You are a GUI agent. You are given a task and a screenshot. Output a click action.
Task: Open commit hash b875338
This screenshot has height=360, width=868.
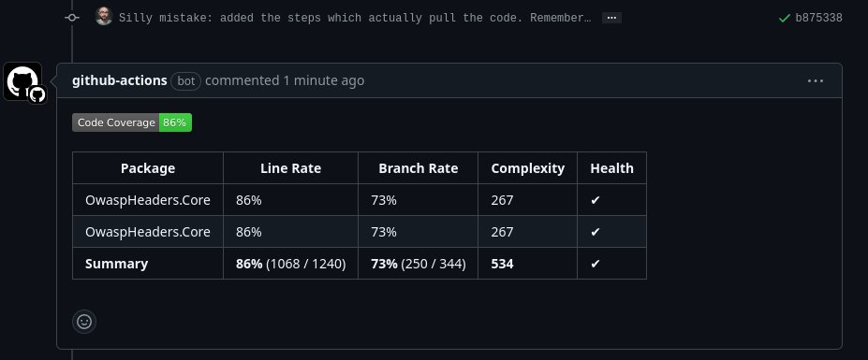coord(818,18)
